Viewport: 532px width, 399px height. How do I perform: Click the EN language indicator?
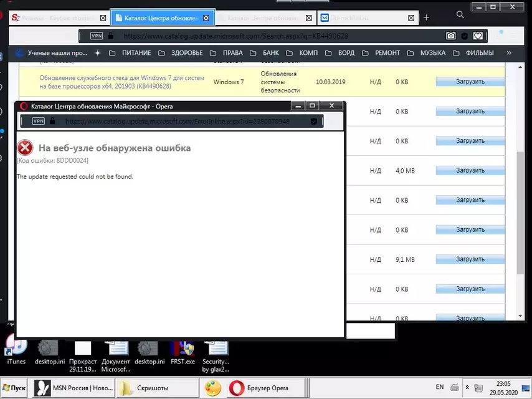pos(439,387)
